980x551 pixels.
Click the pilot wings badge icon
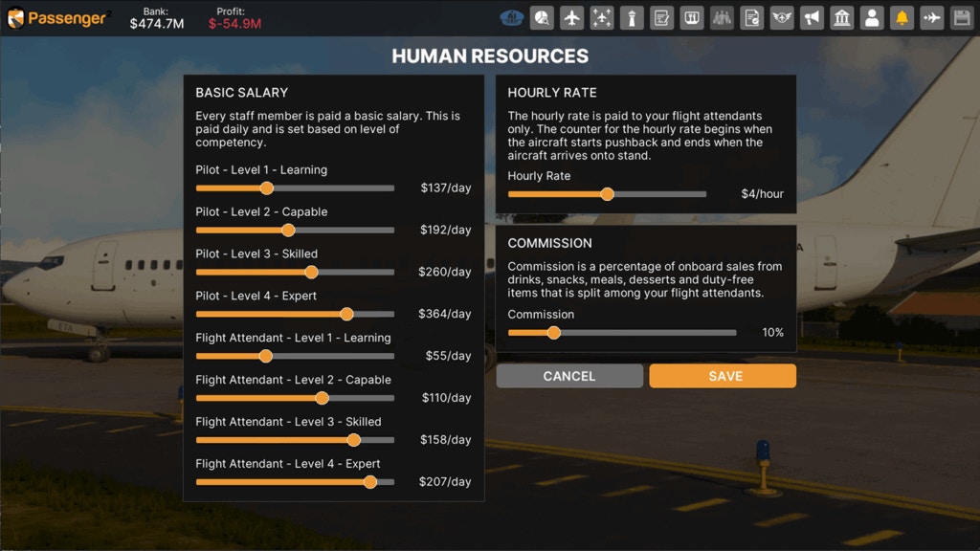click(x=782, y=17)
